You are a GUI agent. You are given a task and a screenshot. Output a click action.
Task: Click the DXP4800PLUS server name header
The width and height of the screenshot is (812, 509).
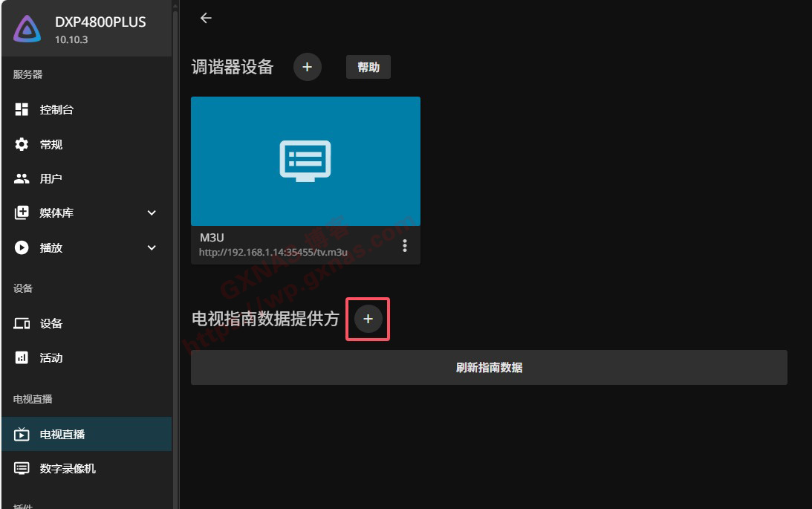[x=100, y=22]
